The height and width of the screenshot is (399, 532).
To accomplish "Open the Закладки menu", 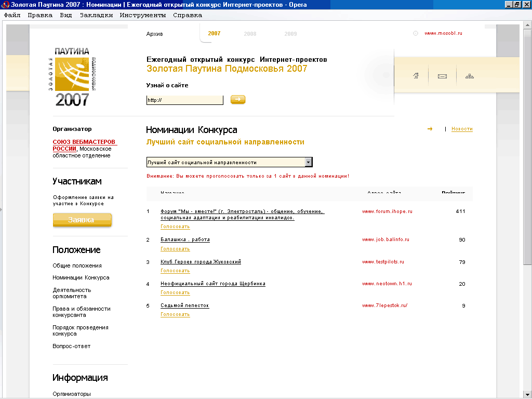I will tap(96, 15).
